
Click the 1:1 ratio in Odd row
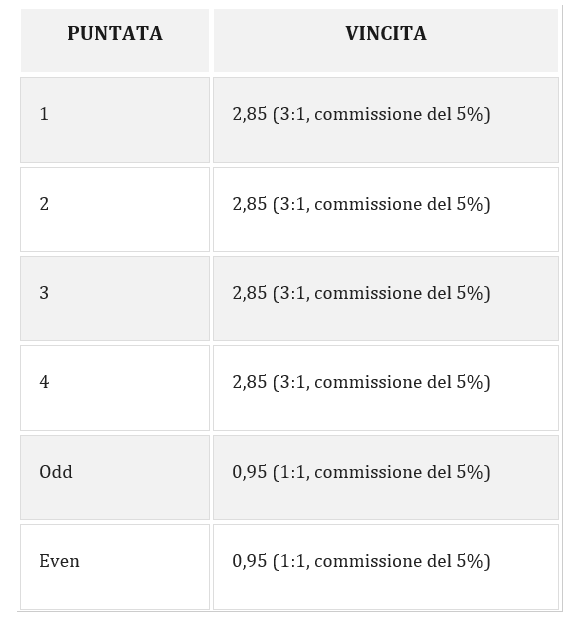(x=293, y=472)
